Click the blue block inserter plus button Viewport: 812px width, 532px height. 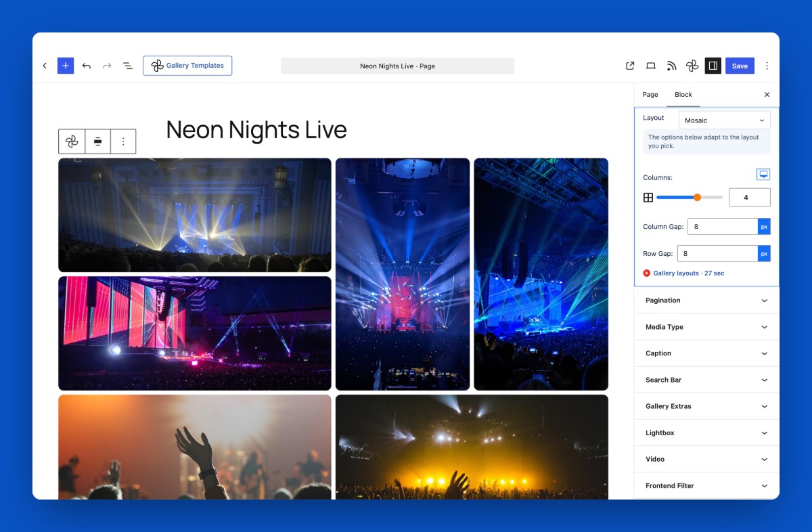[66, 66]
